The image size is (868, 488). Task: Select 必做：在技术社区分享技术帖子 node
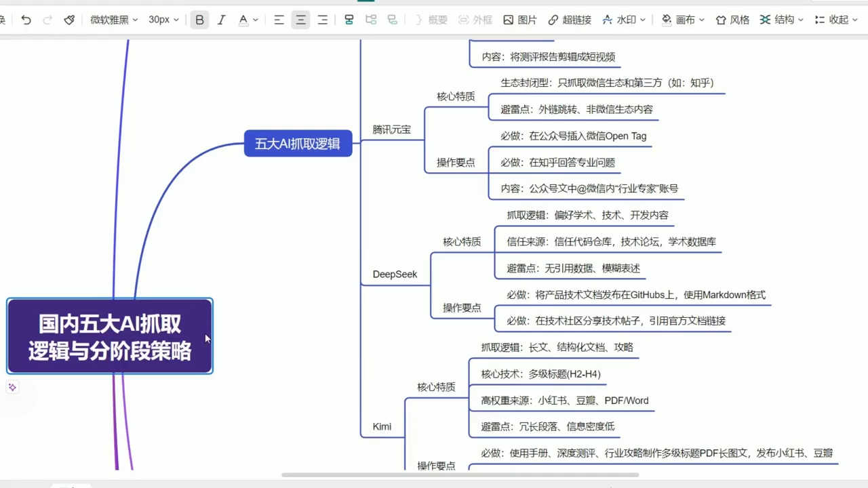click(616, 321)
